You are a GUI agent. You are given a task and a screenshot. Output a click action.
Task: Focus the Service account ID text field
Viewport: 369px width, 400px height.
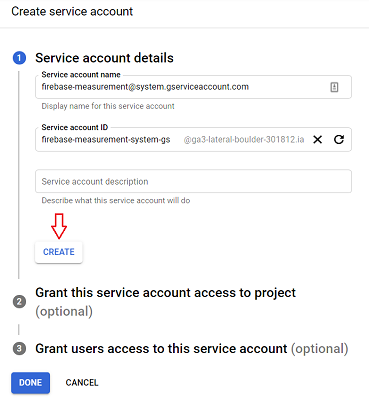[x=193, y=139]
